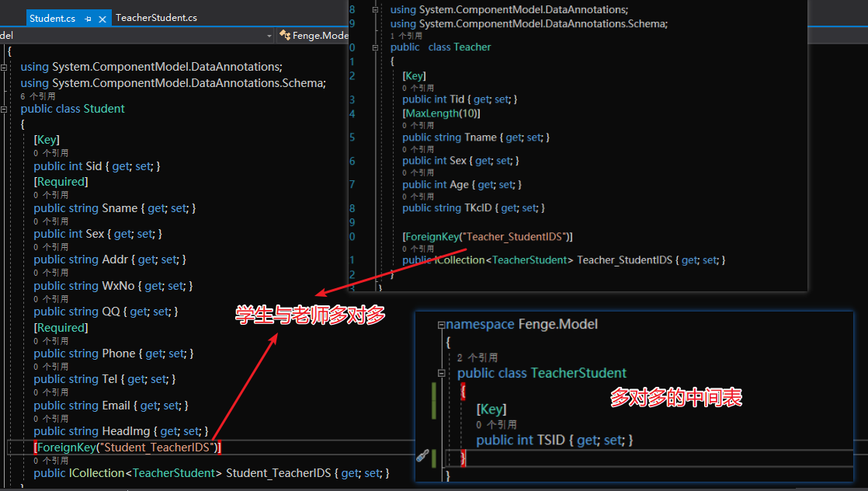Click the [Required] attribute above Sname
The width and height of the screenshot is (868, 491).
click(x=61, y=182)
